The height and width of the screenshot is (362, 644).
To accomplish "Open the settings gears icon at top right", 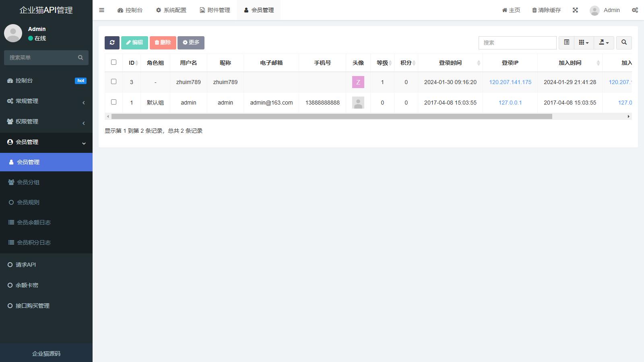I will tap(635, 10).
